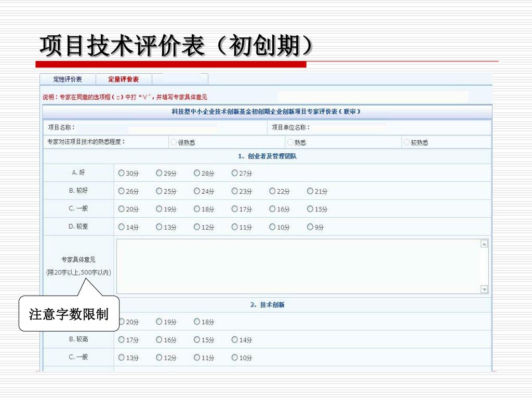532x399 pixels.
Task: Click the text (限20字以上,500字以内)
Action: coord(78,272)
